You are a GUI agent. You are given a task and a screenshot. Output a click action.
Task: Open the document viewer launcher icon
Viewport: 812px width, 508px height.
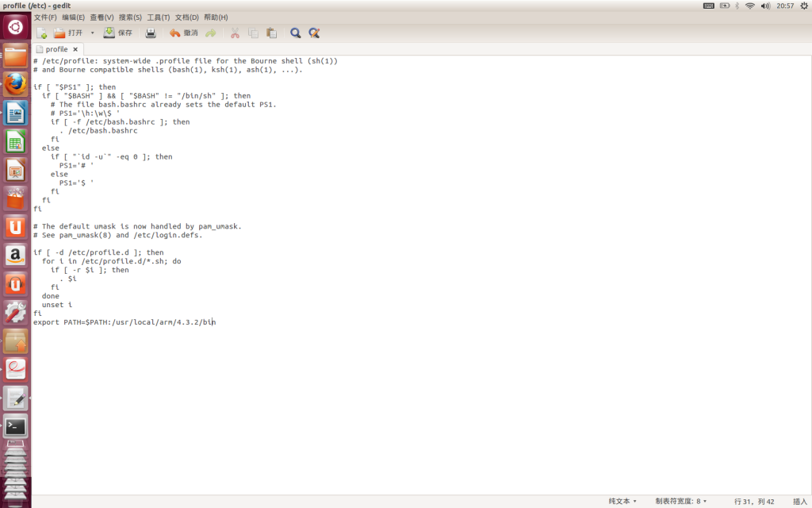pyautogui.click(x=16, y=370)
